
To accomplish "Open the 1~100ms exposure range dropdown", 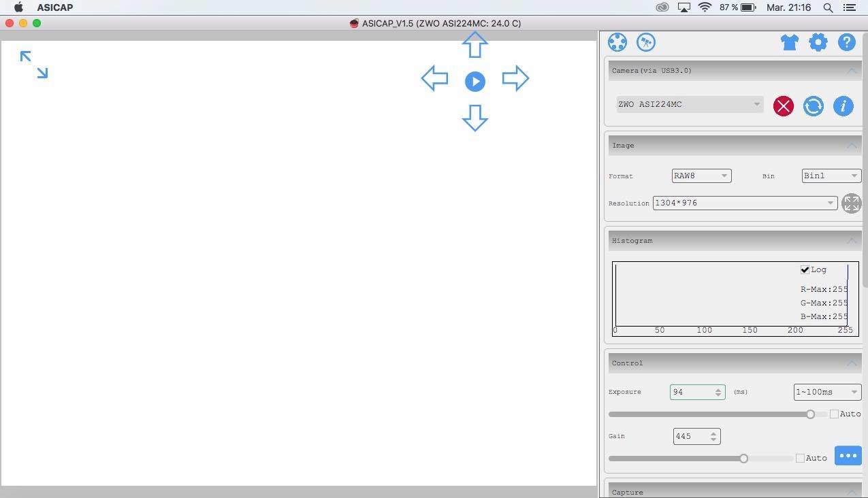I will pos(827,392).
